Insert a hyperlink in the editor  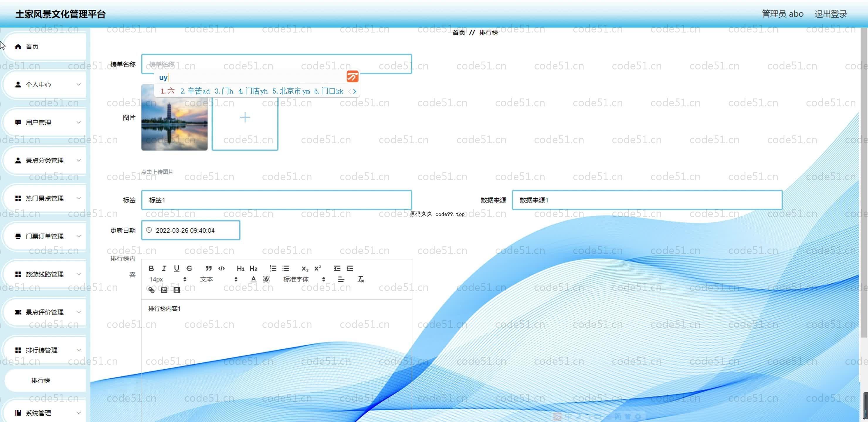click(151, 290)
